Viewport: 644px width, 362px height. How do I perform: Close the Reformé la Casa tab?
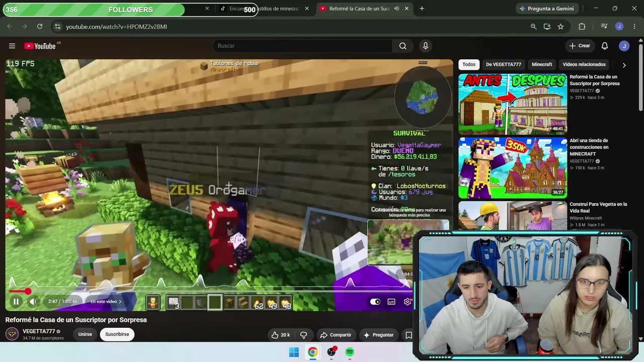pyautogui.click(x=407, y=9)
